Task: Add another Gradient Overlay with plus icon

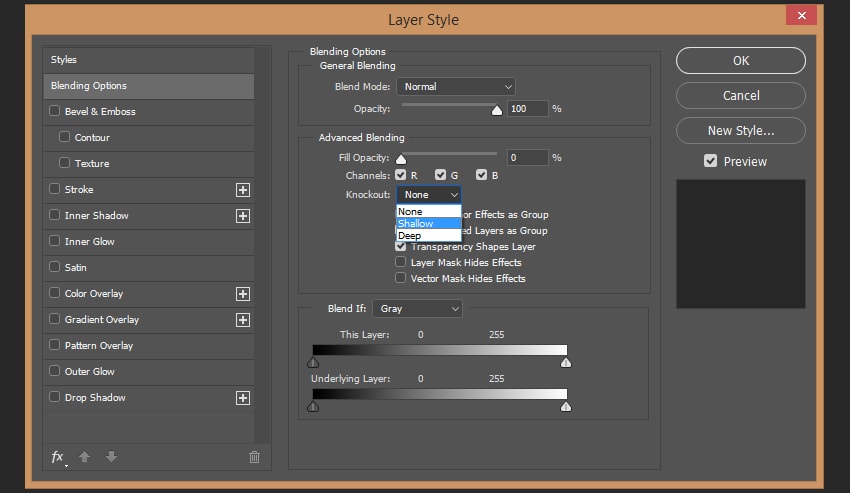Action: coord(242,320)
